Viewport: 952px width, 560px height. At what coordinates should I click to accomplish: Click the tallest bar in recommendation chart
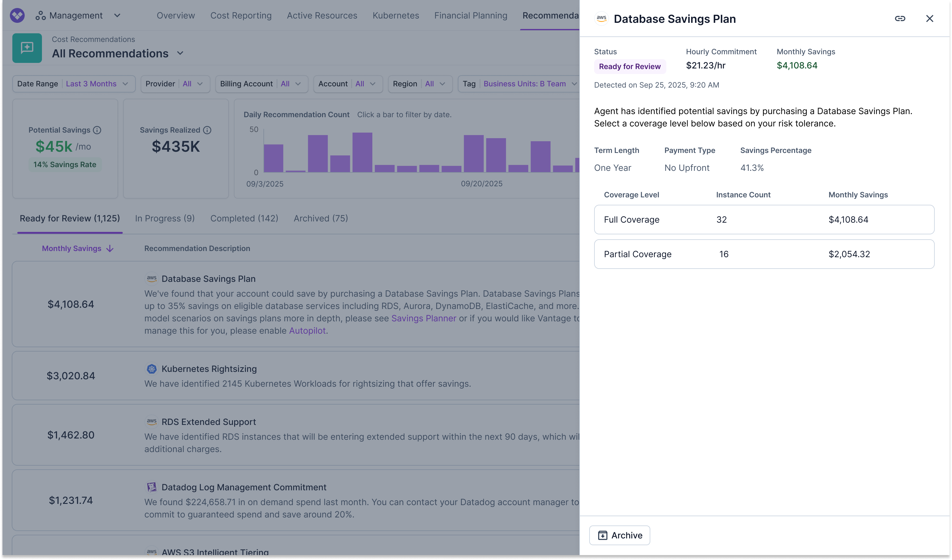coord(362,152)
